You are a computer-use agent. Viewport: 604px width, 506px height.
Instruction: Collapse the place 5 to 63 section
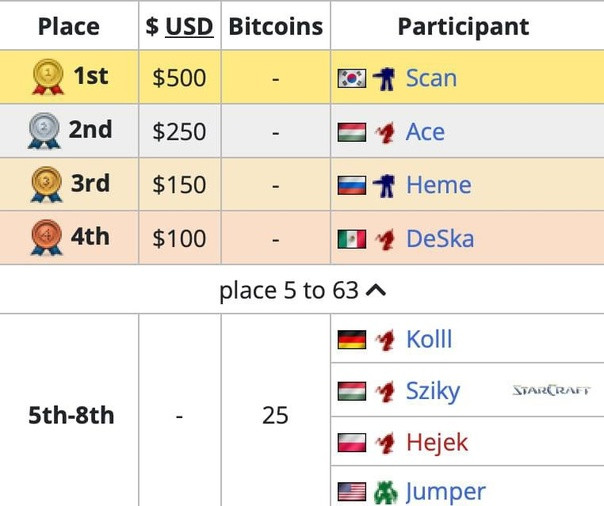tap(302, 290)
